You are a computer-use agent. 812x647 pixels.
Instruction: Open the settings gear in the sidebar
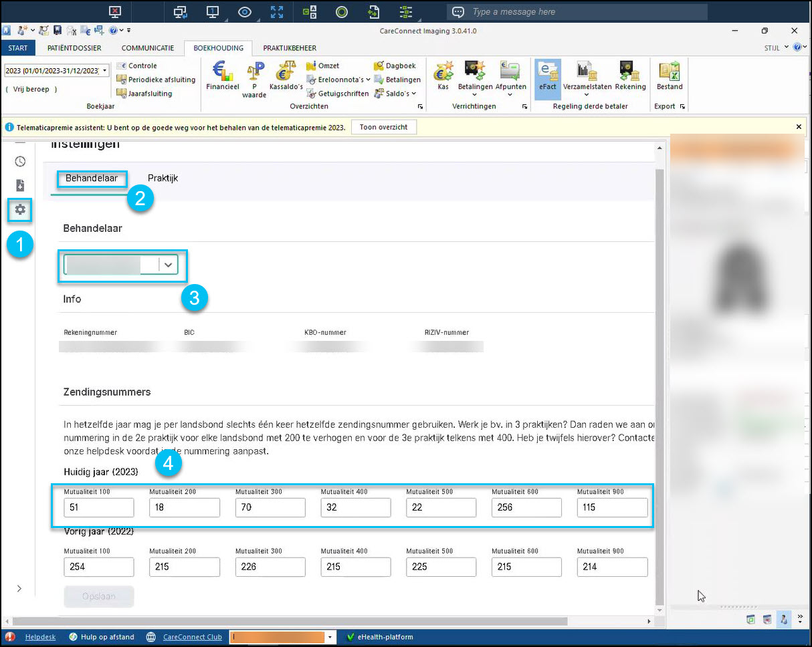[x=20, y=209]
